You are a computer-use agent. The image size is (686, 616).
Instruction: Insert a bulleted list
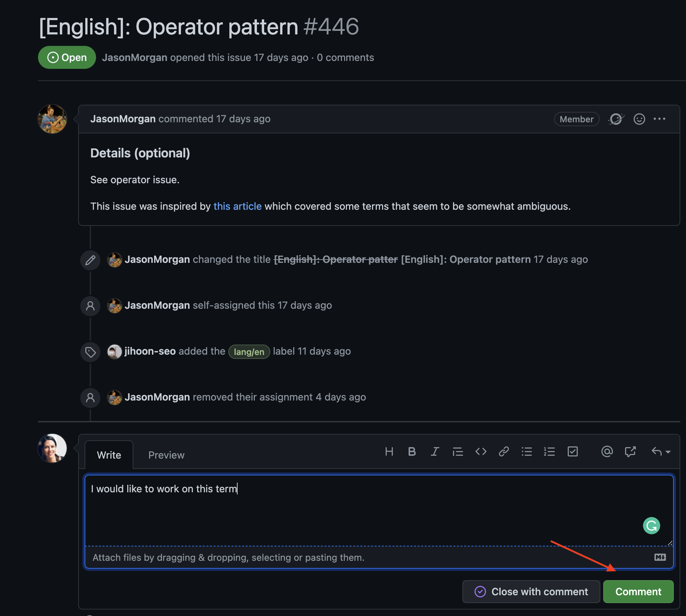(x=527, y=451)
